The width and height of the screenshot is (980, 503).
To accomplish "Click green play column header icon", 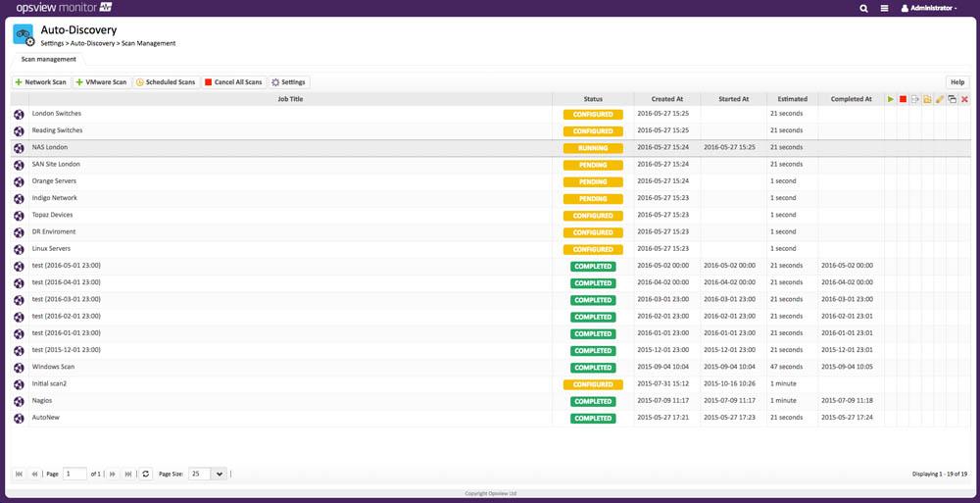I will pyautogui.click(x=891, y=99).
